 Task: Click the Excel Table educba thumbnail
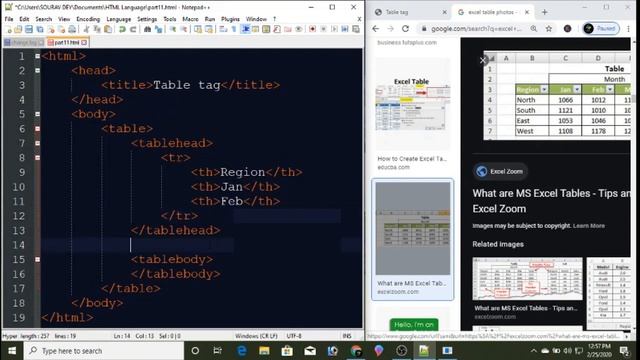click(x=412, y=104)
